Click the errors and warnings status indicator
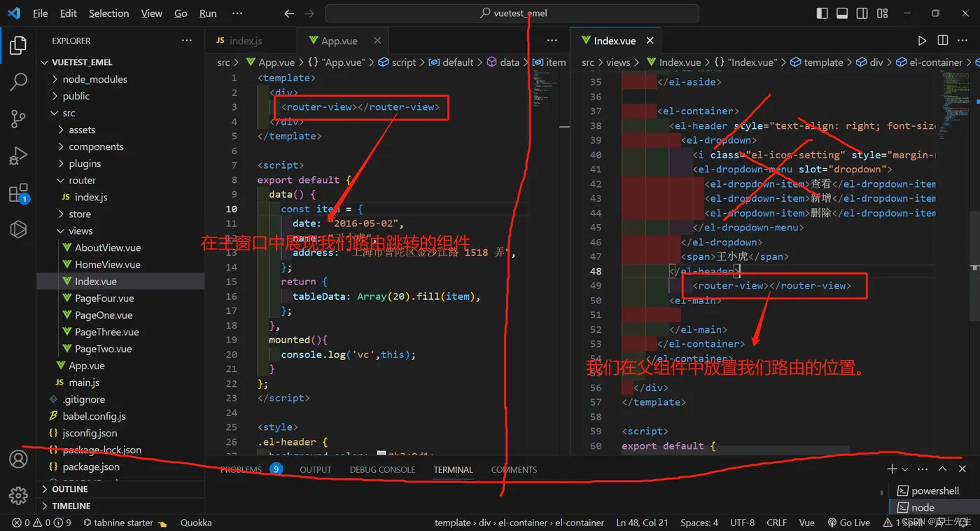Screen dimensions: 980x531 [x=41, y=523]
